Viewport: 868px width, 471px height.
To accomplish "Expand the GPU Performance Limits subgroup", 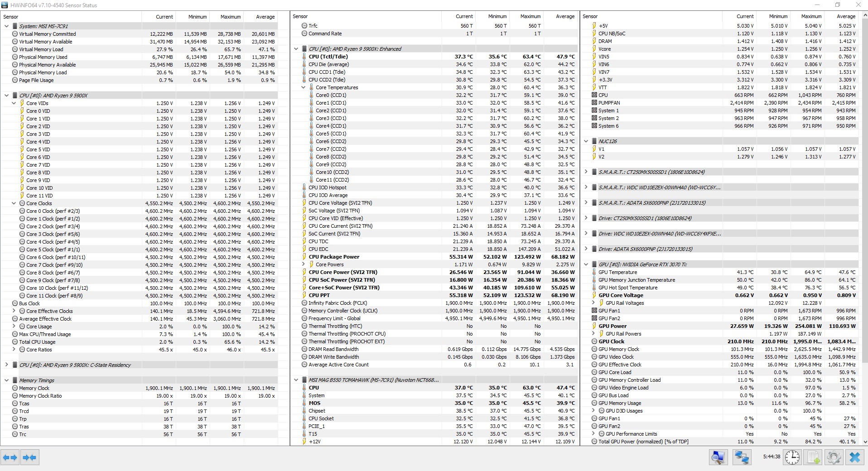I will point(593,434).
